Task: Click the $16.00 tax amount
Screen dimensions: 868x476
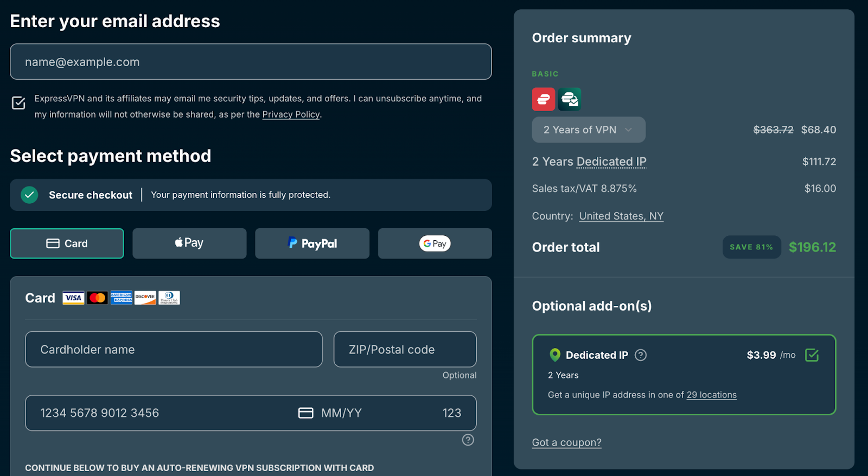Action: [x=820, y=189]
